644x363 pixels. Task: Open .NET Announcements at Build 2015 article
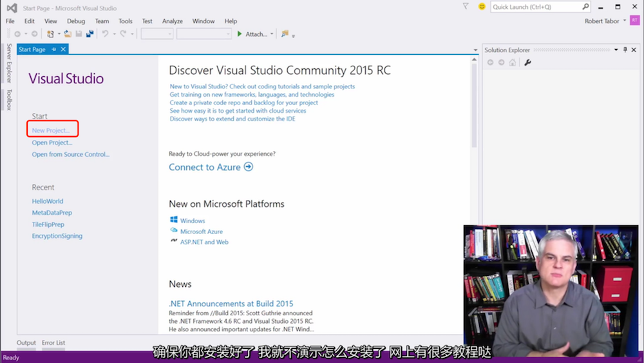(x=231, y=304)
